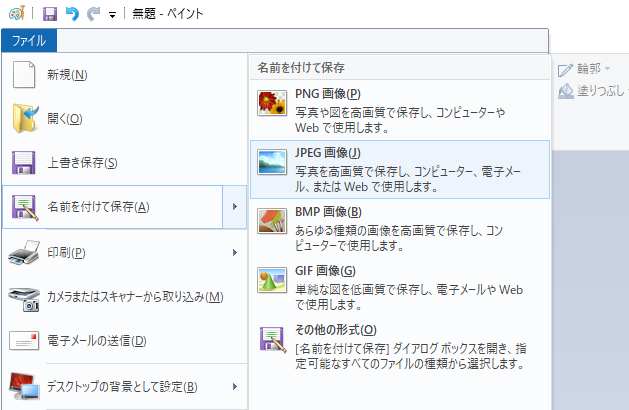This screenshot has width=629, height=410.
Task: Click the floppy disk icon for 上書き保存(S)
Action: 24,163
